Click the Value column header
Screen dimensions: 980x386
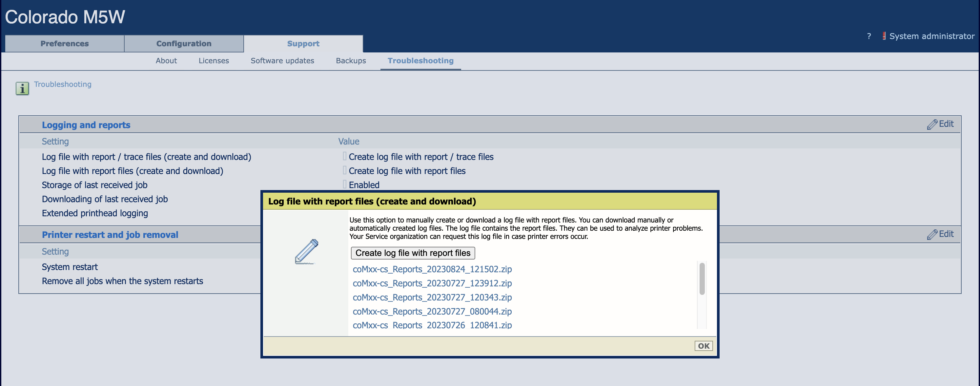click(349, 141)
